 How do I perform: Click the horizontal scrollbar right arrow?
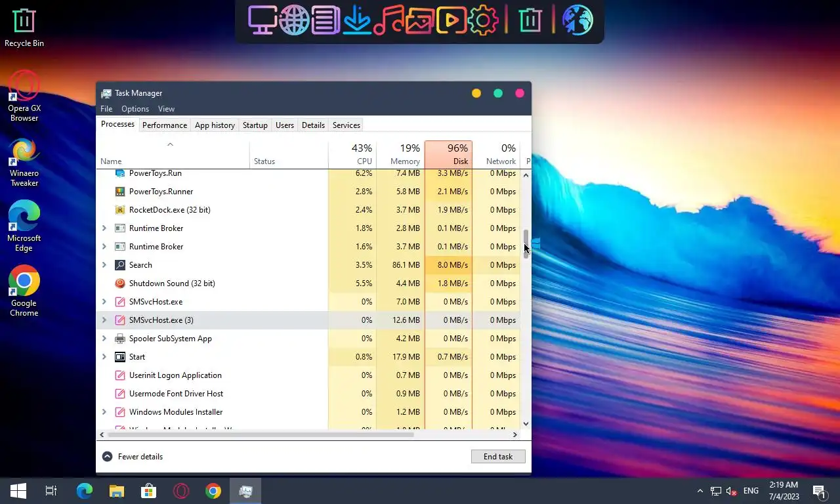[x=515, y=434]
